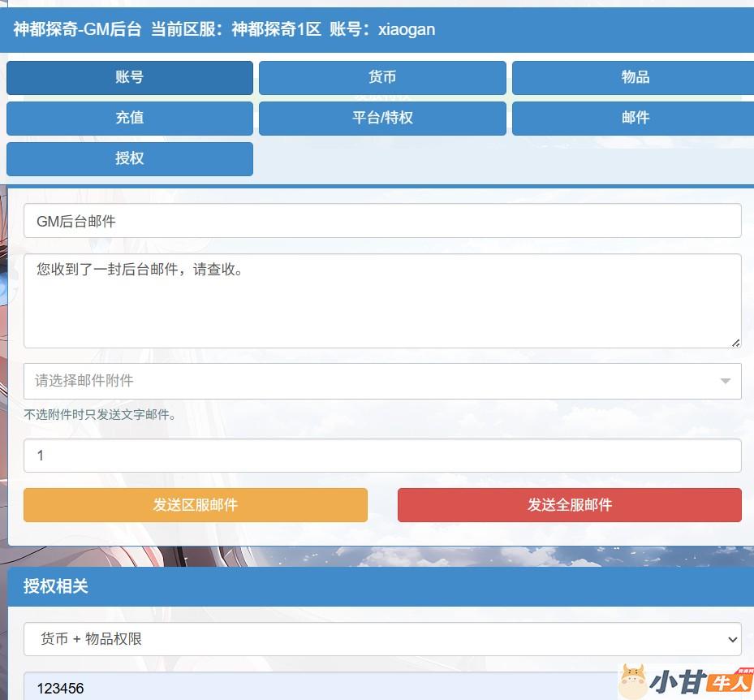This screenshot has width=754, height=700.
Task: Click the 授权相关 section header
Action: pyautogui.click(x=381, y=586)
